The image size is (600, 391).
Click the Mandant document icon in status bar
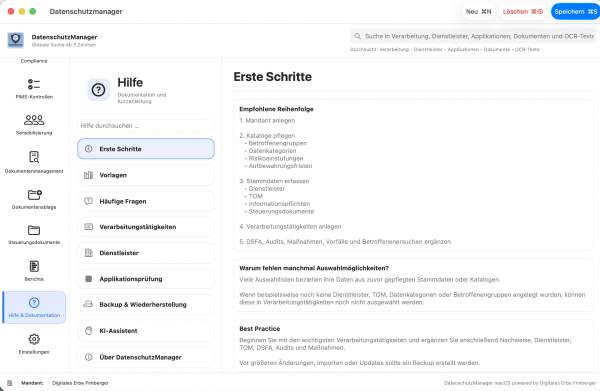(10, 383)
